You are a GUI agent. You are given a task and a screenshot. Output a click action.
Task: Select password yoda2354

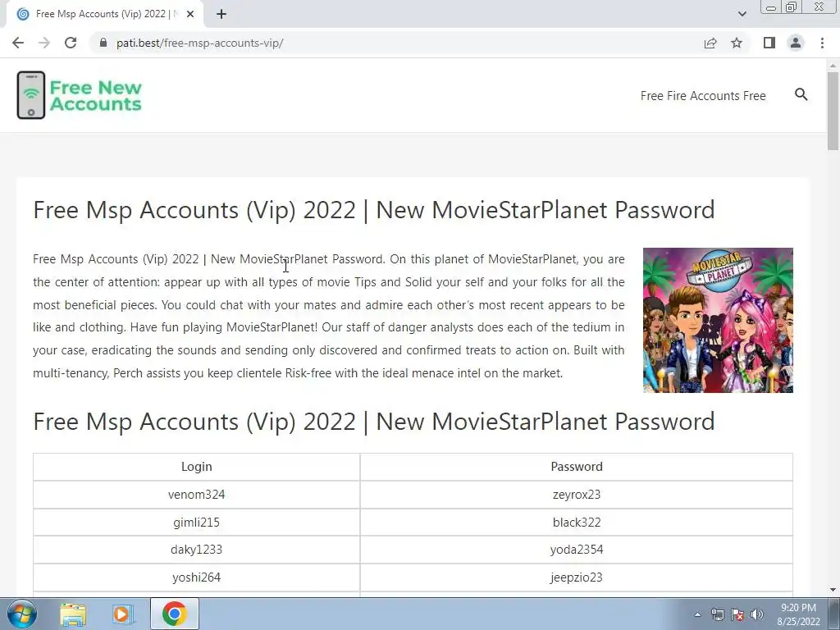[x=577, y=550]
